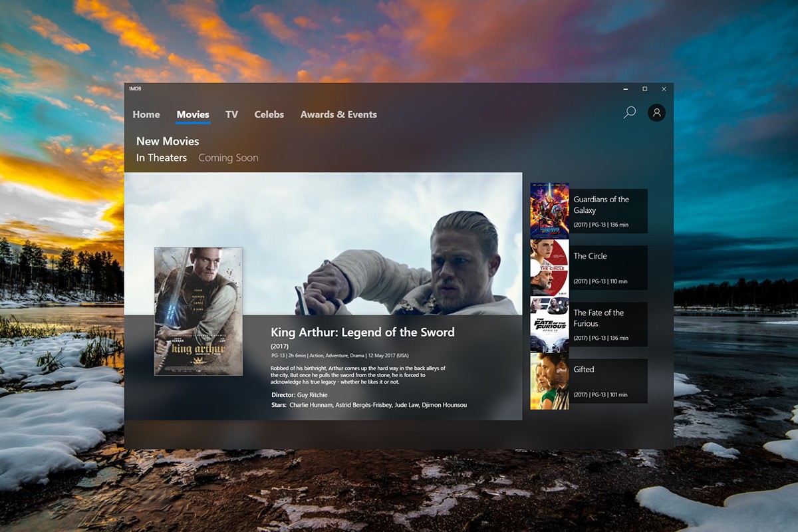This screenshot has height=532, width=798.
Task: Click The Circle 110 min details
Action: click(x=600, y=281)
